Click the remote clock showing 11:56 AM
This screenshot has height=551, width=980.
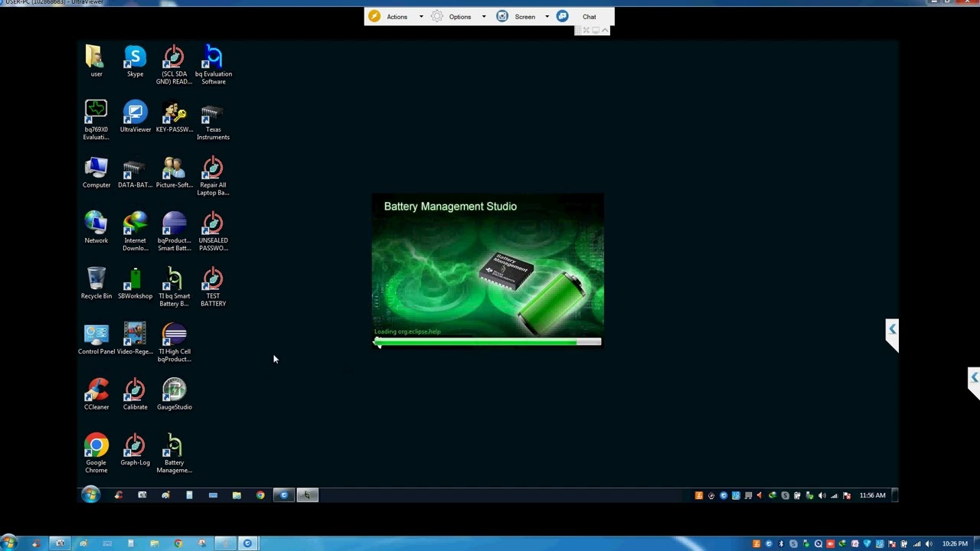click(x=872, y=495)
